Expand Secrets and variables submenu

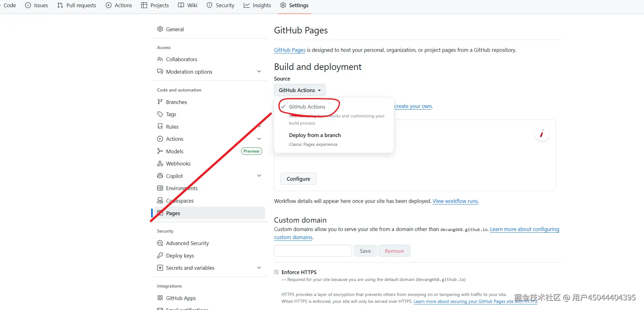coord(259,268)
